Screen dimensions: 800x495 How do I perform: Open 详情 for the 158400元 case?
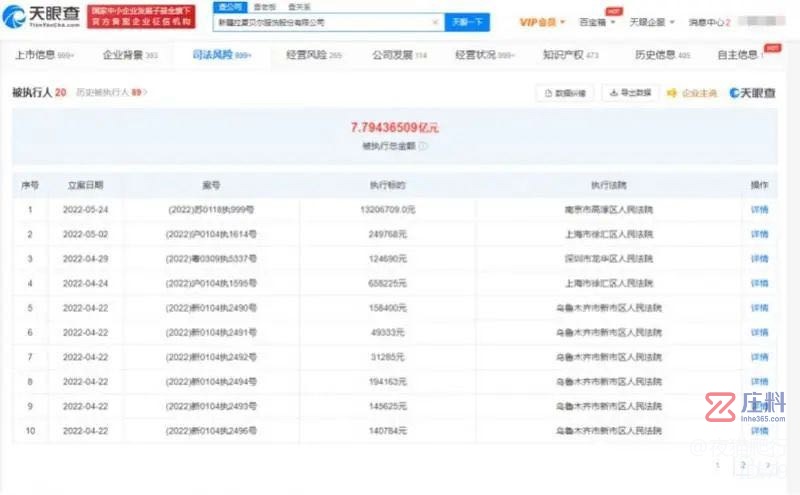pyautogui.click(x=759, y=308)
